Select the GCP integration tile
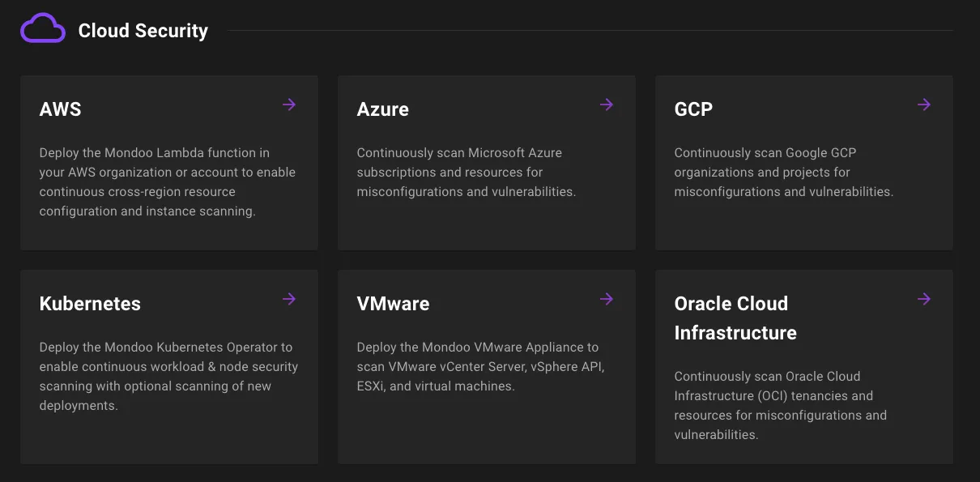This screenshot has height=482, width=980. 803,162
